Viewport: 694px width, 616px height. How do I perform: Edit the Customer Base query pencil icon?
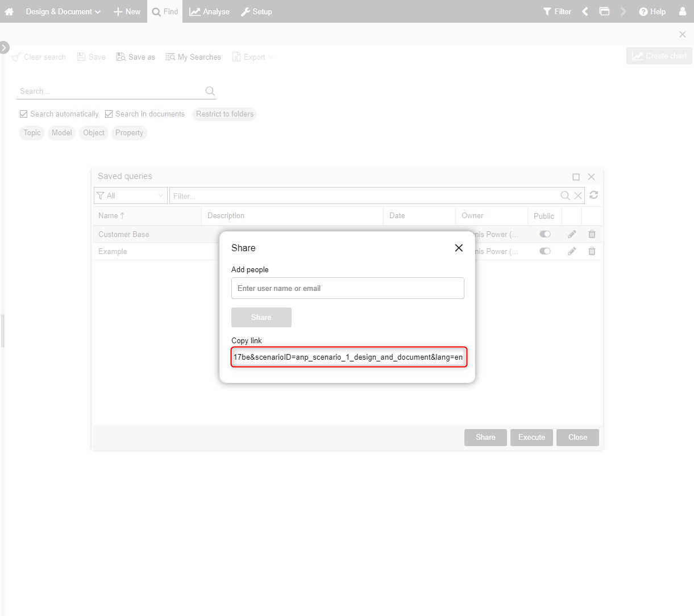tap(572, 234)
